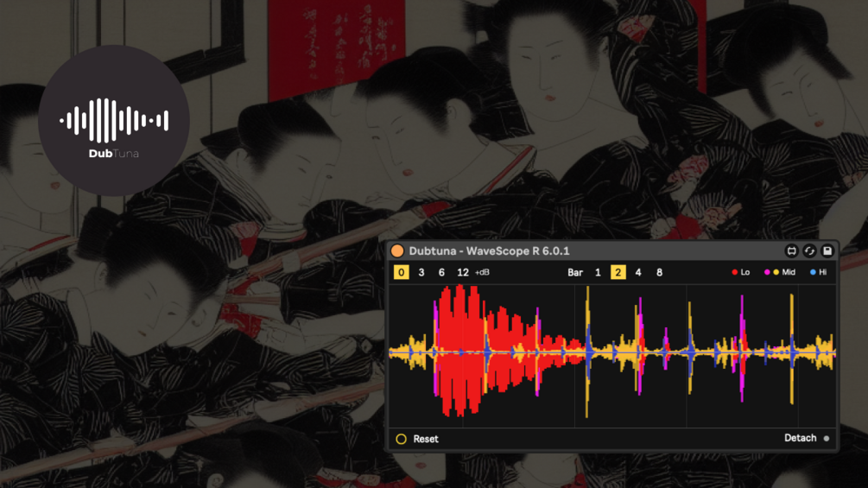This screenshot has width=868, height=488.
Task: Select 6 dB gain option
Action: pyautogui.click(x=441, y=272)
